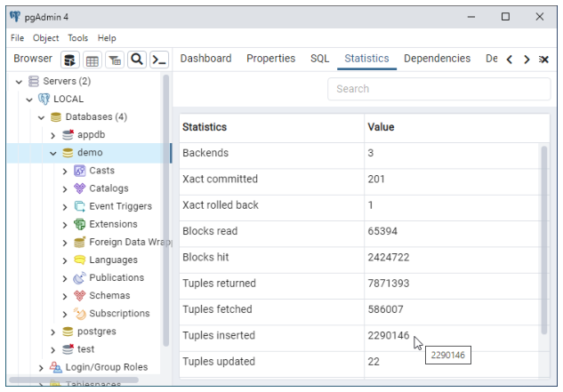Viewport: 563px width, 392px height.
Task: Open the PSQL Tool terminal icon
Action: 159,60
